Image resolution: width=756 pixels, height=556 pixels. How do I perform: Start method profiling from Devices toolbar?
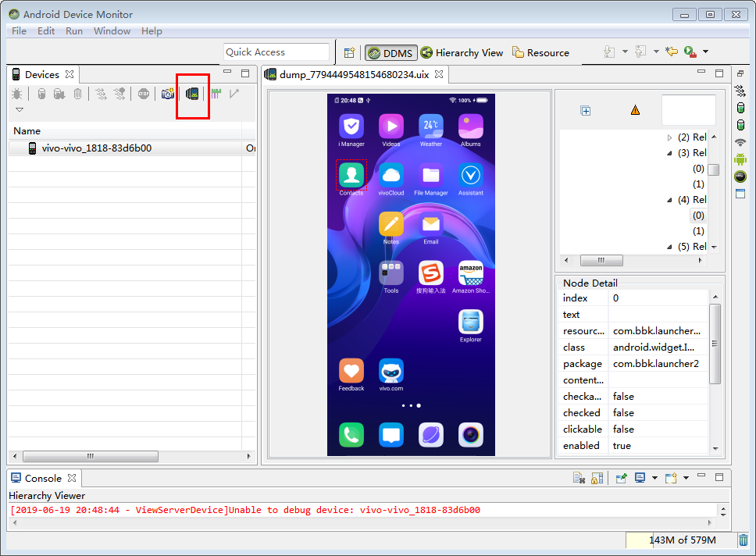click(119, 93)
